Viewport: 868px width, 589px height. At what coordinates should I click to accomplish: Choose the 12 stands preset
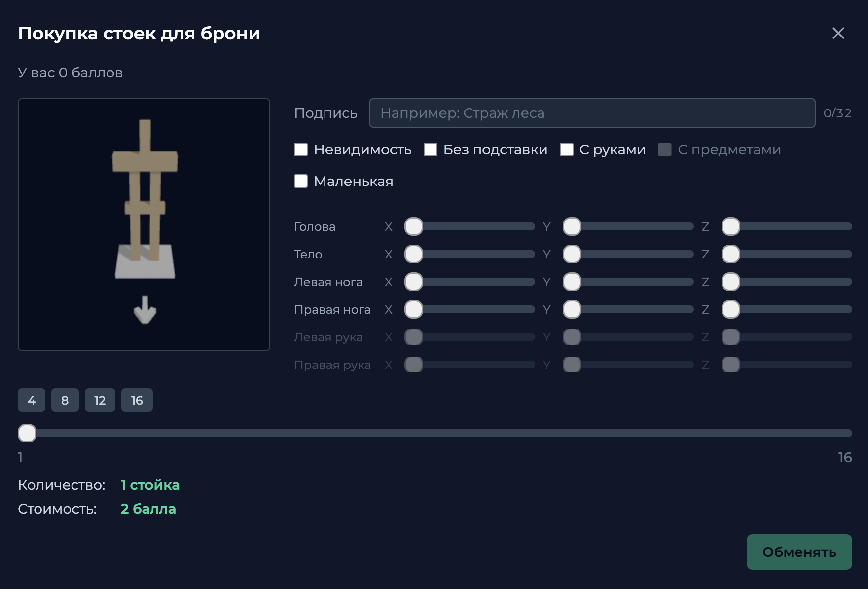coord(100,400)
